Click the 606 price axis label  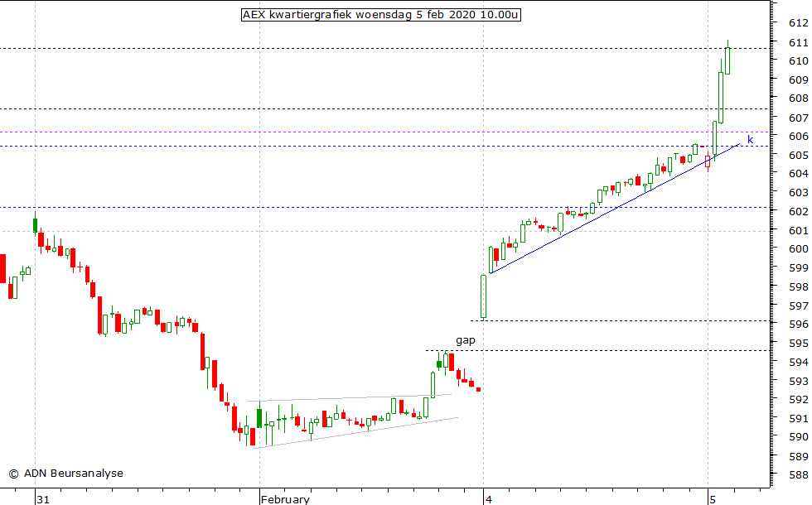click(x=798, y=136)
